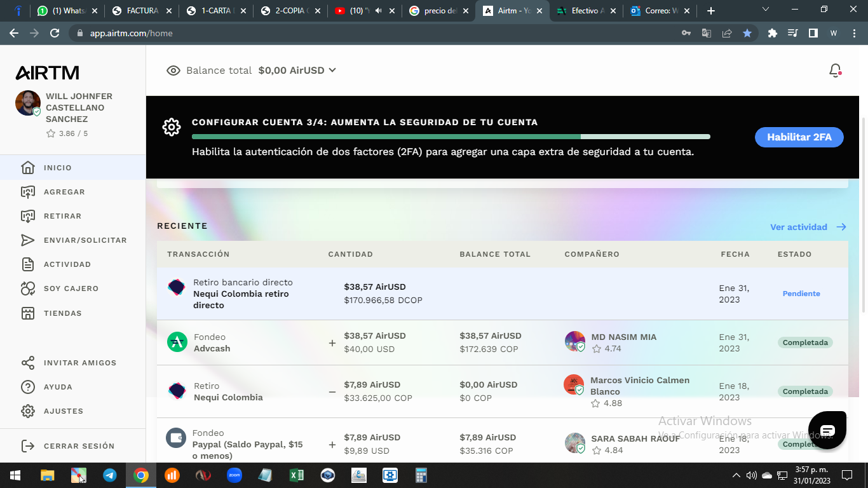Open the Windows notification center icon
This screenshot has width=868, height=488.
click(x=846, y=475)
